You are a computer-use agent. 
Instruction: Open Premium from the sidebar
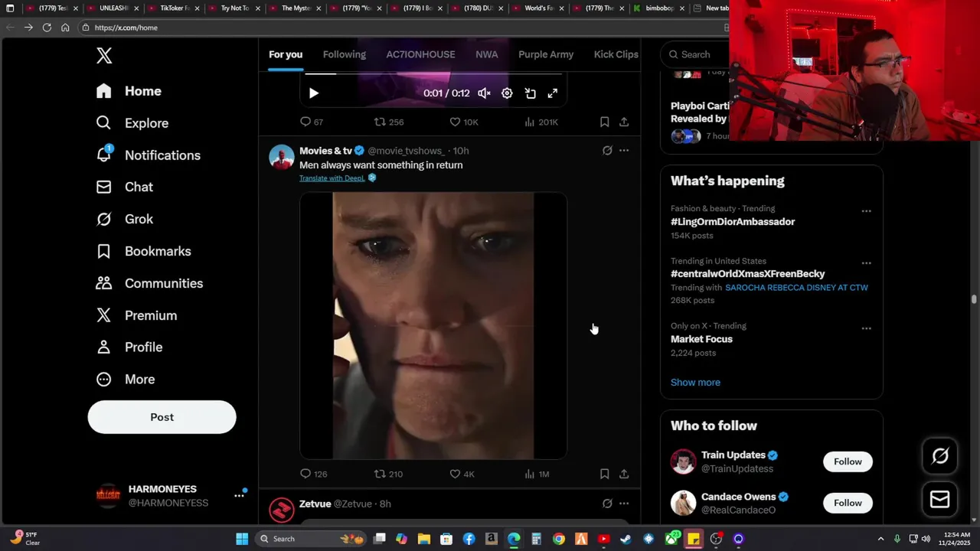point(136,315)
